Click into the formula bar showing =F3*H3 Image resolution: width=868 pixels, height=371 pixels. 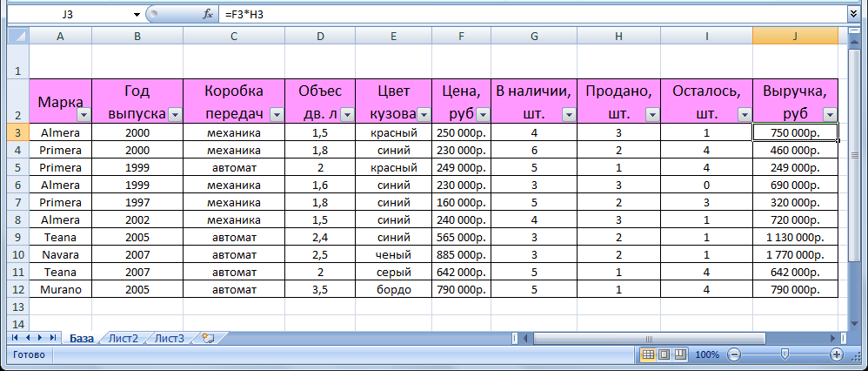click(x=534, y=15)
